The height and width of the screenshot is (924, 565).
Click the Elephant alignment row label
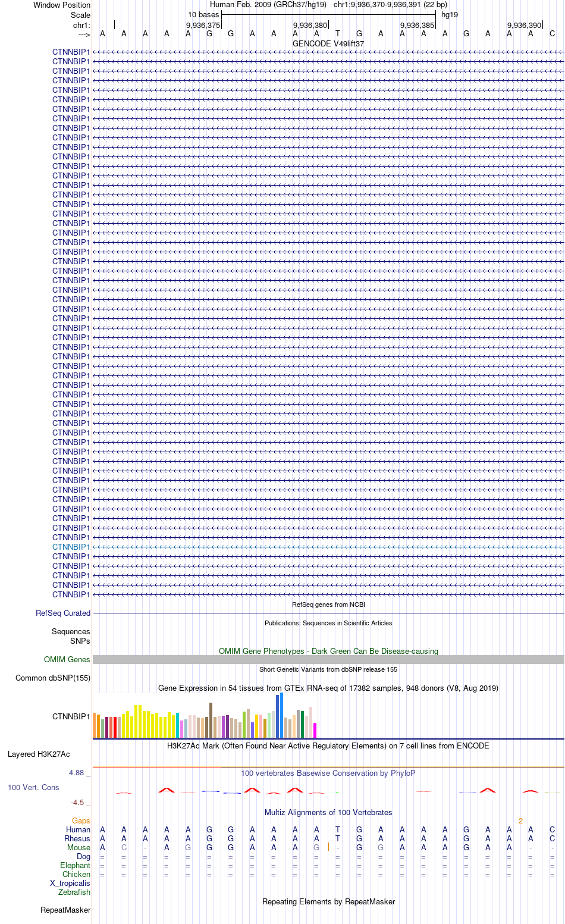pos(75,865)
